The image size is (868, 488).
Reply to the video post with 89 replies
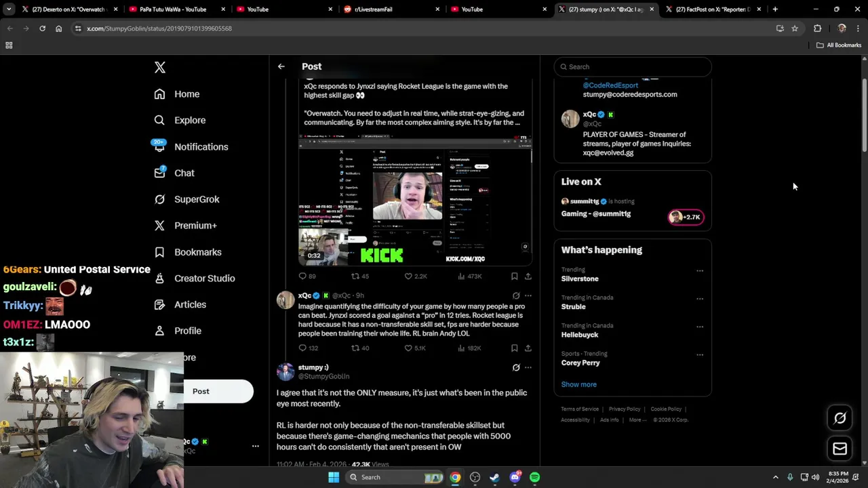point(307,277)
